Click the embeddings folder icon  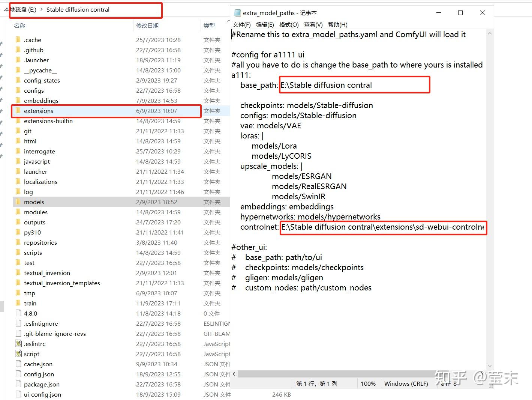click(x=18, y=101)
